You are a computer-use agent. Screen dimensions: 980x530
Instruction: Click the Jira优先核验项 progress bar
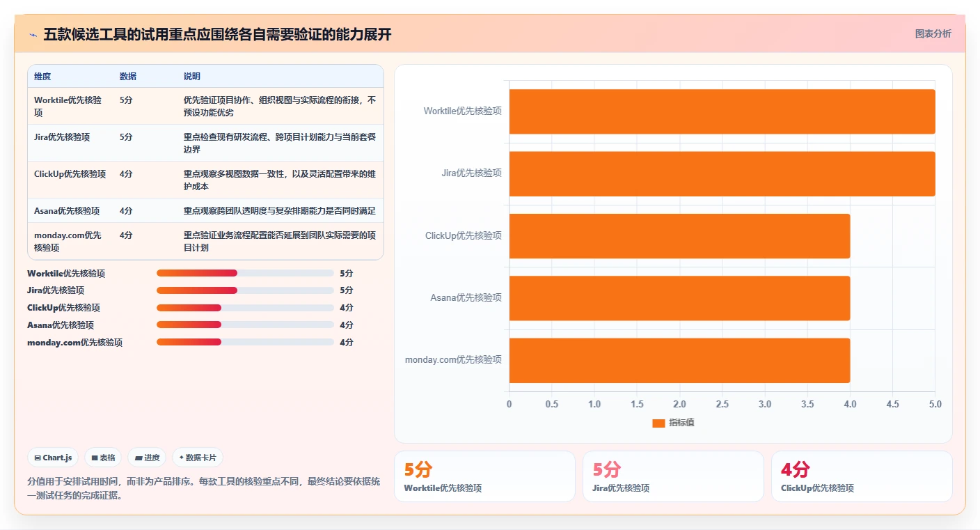coord(245,290)
